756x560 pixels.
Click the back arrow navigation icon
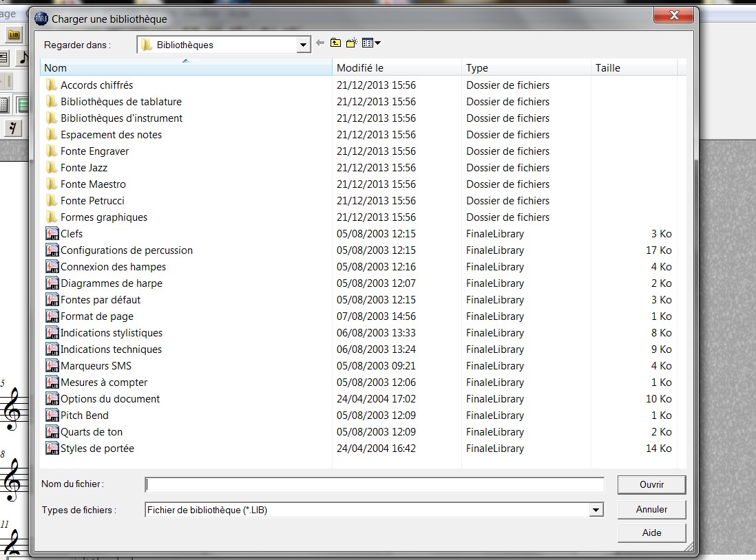pyautogui.click(x=320, y=43)
